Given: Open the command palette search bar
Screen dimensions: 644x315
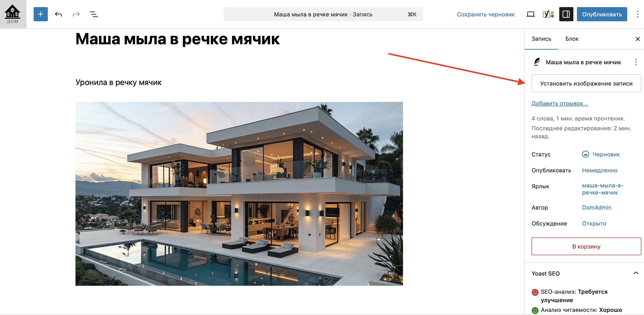Looking at the screenshot, I should [x=323, y=14].
